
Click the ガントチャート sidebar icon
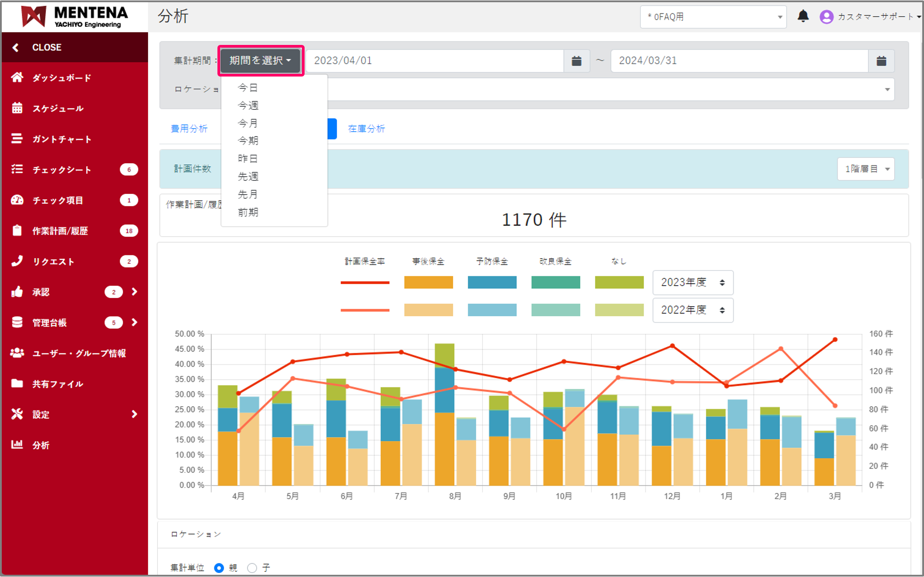(17, 139)
